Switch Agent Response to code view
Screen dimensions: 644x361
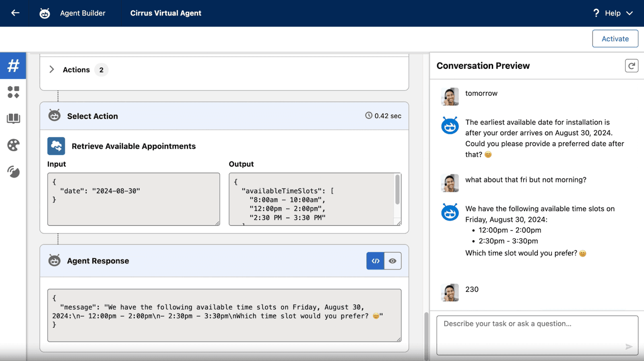[376, 261]
